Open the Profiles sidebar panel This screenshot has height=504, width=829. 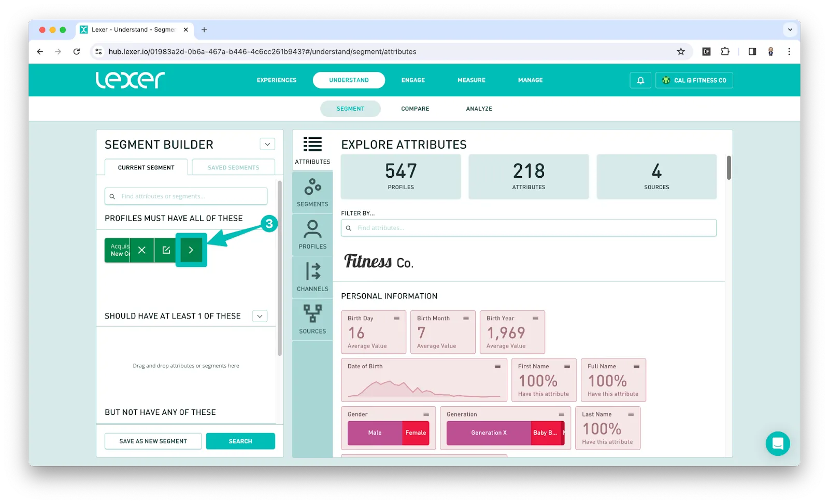click(x=312, y=235)
